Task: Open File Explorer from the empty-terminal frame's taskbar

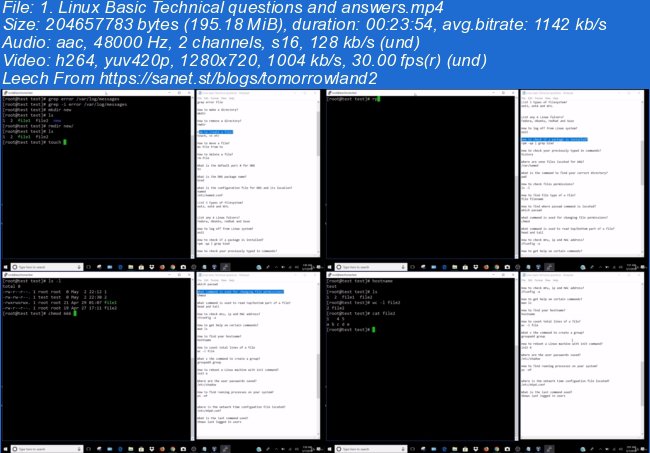Action: click(x=455, y=267)
